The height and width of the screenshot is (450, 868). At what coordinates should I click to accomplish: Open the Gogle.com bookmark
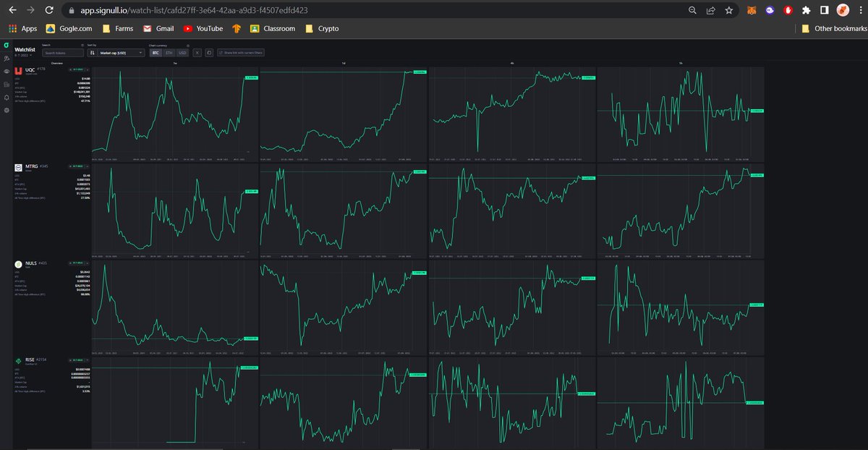point(69,28)
